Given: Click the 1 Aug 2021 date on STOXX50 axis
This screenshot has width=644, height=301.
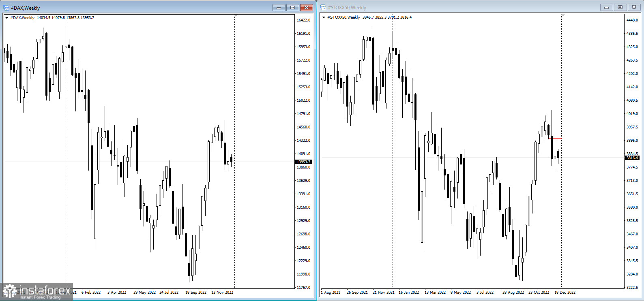Looking at the screenshot, I should (331, 292).
